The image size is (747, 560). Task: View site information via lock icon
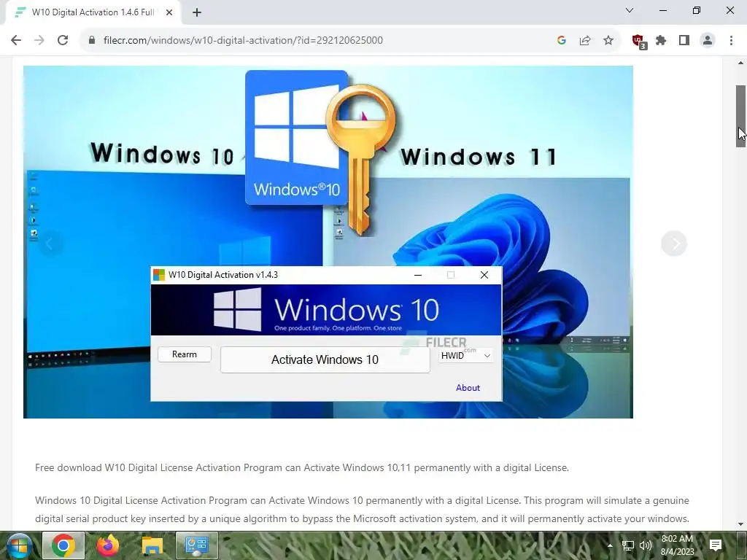(92, 41)
